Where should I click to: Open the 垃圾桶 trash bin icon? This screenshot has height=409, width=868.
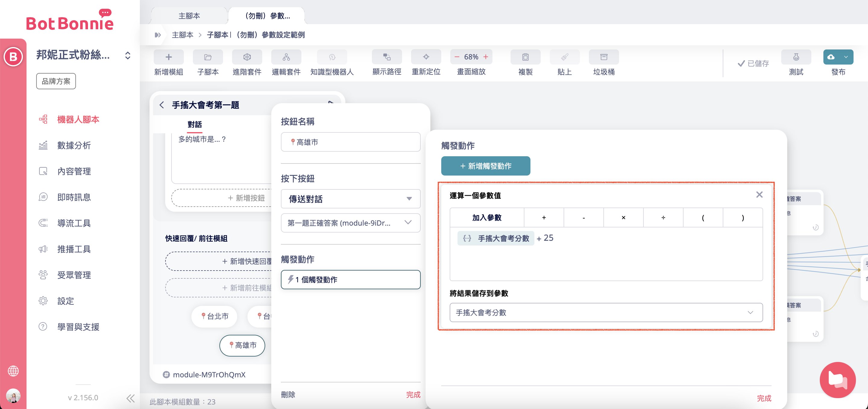[603, 57]
